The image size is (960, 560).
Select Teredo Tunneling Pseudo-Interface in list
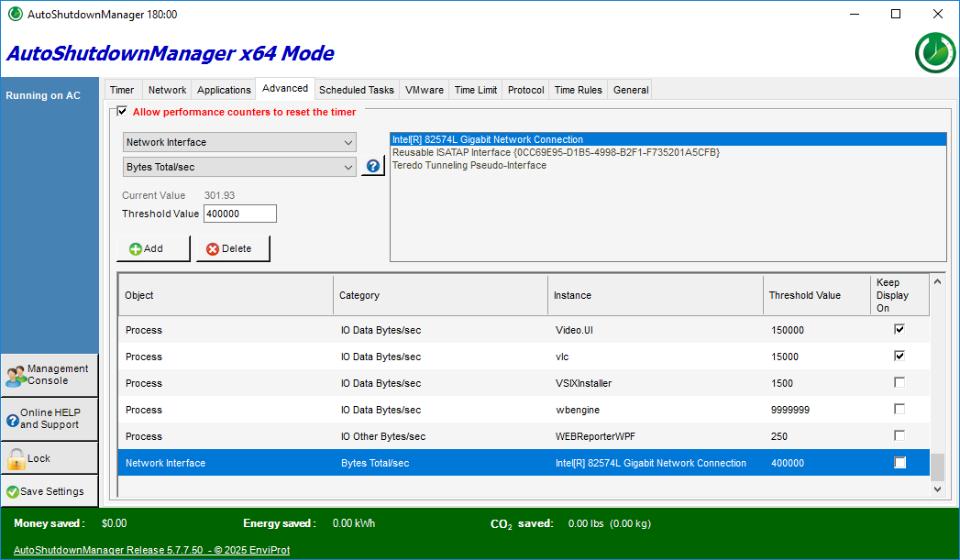[469, 166]
